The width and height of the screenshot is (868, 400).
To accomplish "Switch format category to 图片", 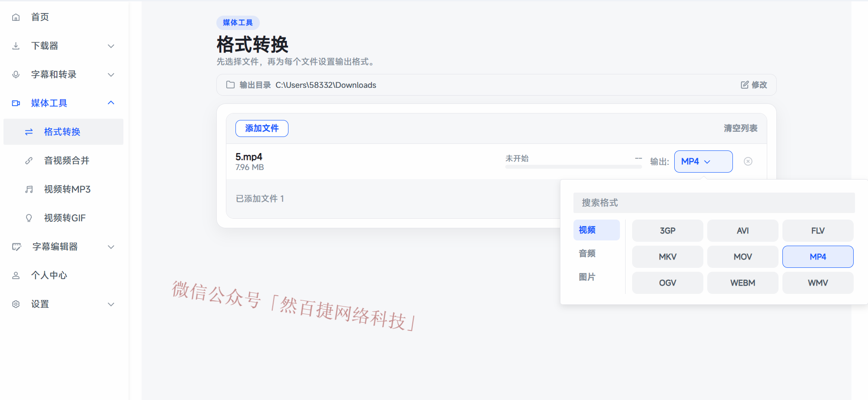I will pyautogui.click(x=587, y=277).
